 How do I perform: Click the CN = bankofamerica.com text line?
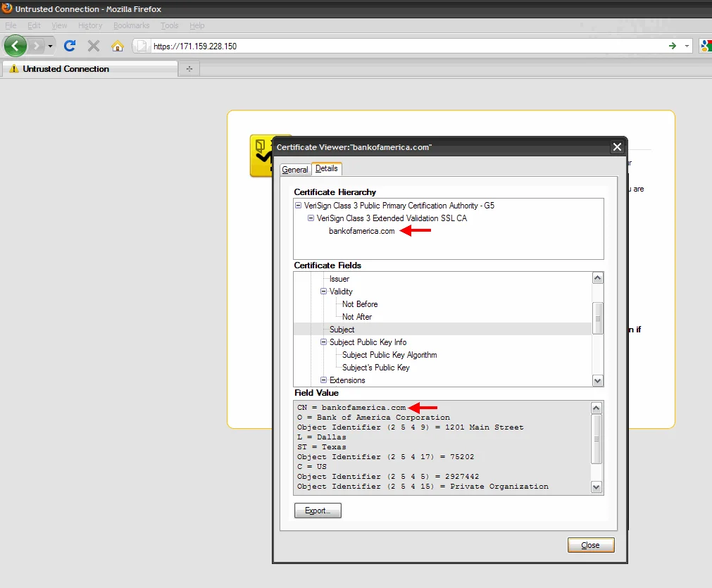351,408
